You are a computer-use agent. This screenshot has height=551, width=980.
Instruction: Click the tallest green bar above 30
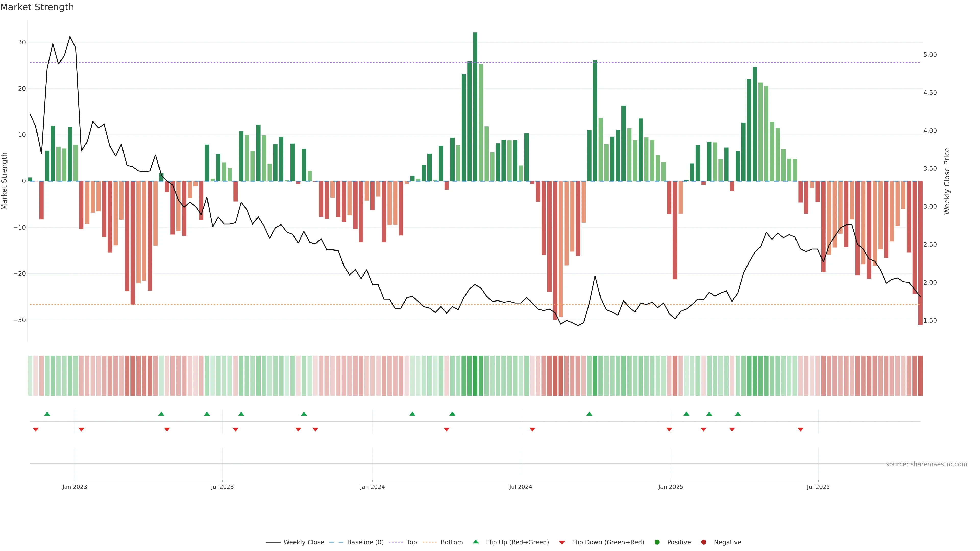tap(475, 106)
